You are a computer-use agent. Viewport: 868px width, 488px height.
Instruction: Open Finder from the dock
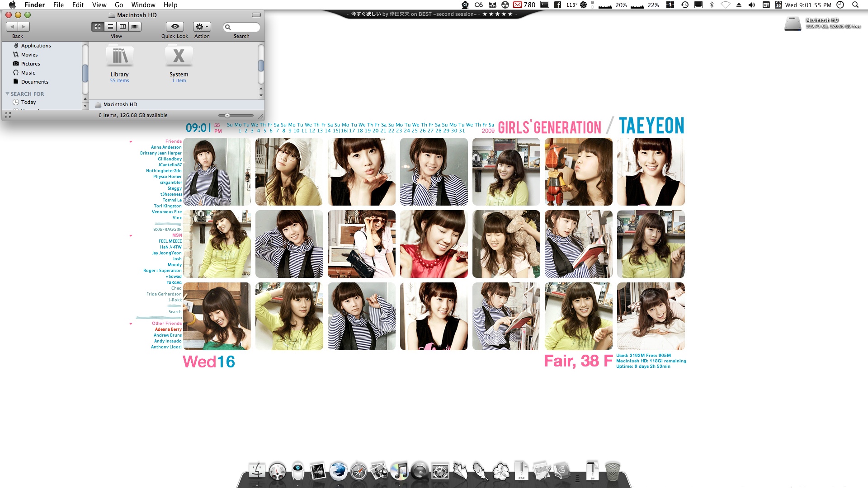[257, 471]
